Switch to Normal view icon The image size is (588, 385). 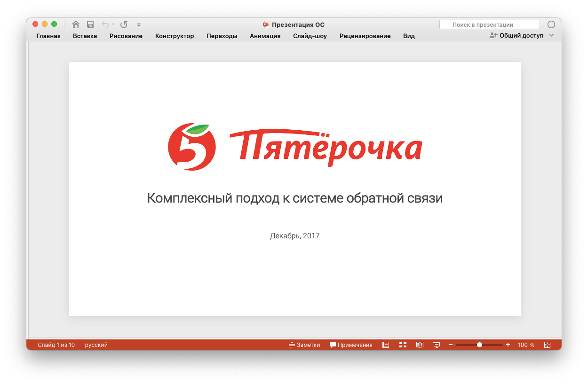point(386,345)
